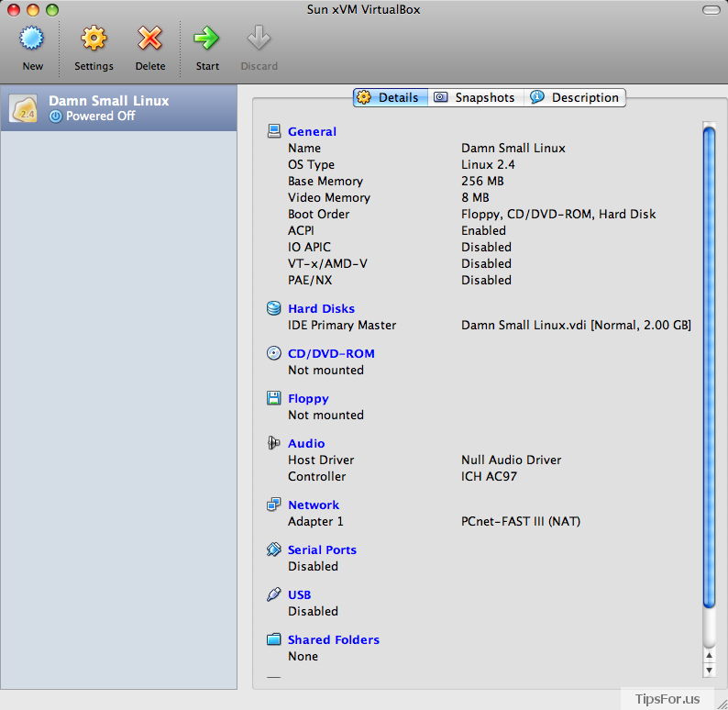Click the Delete red X icon
Viewport: 728px width, 710px height.
(150, 39)
